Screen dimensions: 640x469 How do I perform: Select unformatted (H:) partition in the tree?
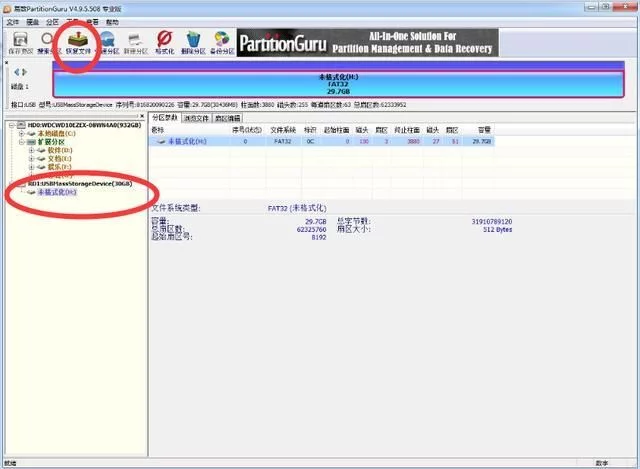[x=57, y=192]
